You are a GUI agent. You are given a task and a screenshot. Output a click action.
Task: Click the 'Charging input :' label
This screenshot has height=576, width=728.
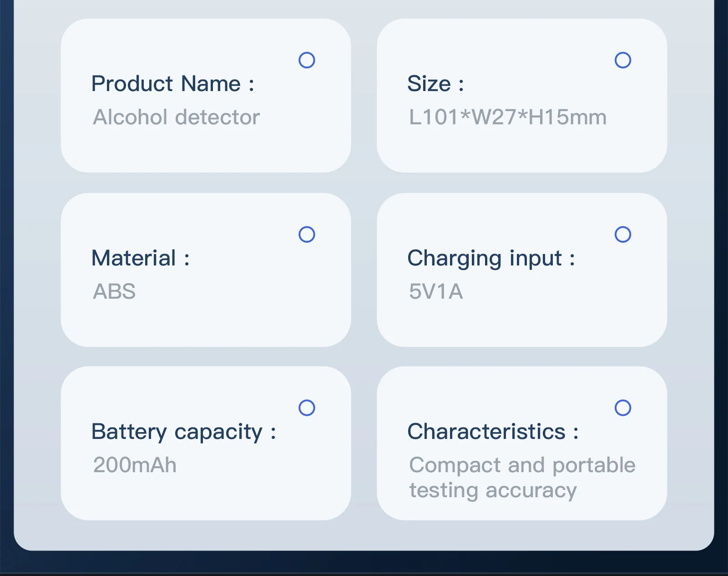tap(491, 258)
